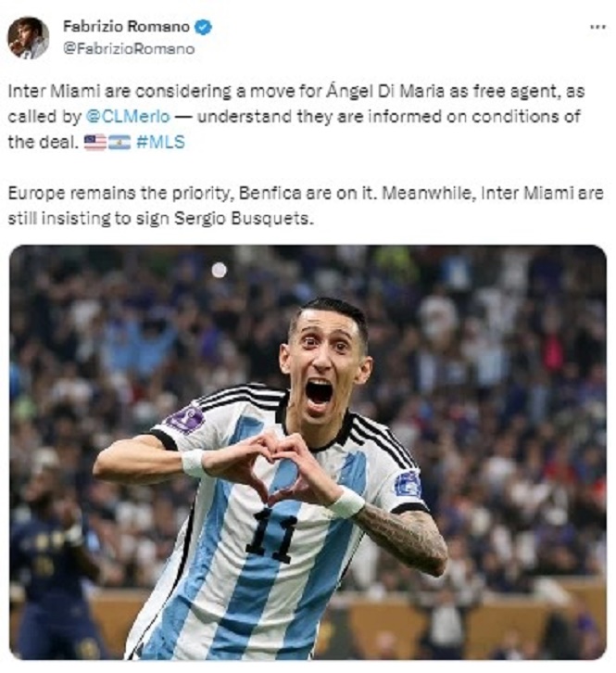Click the World Cup badge on sleeve
This screenshot has width=616, height=673.
(185, 419)
